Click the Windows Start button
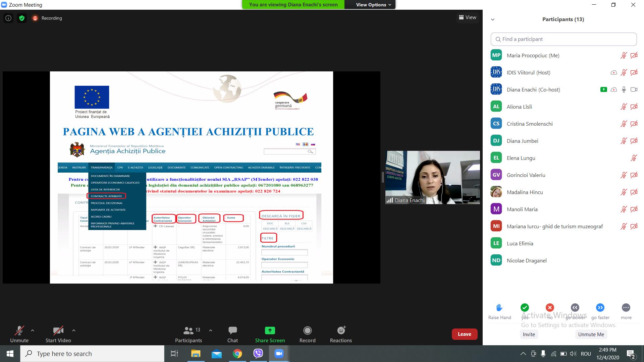This screenshot has height=362, width=644. click(x=10, y=354)
